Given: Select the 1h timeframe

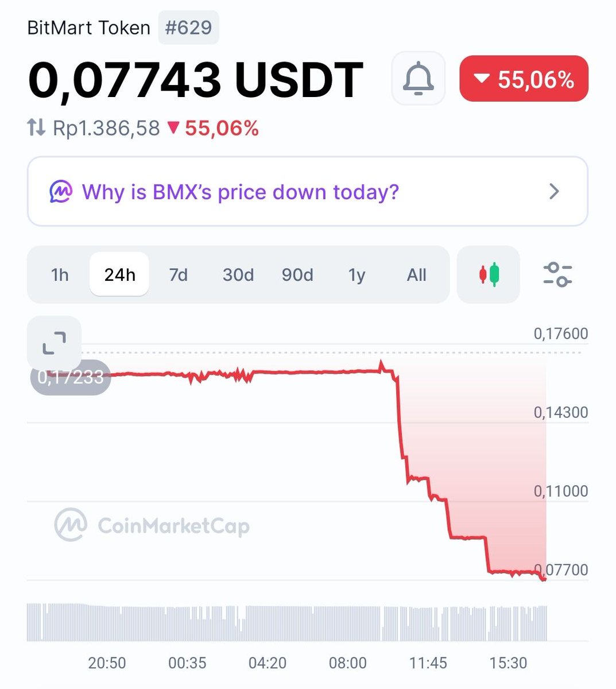Looking at the screenshot, I should coord(60,275).
